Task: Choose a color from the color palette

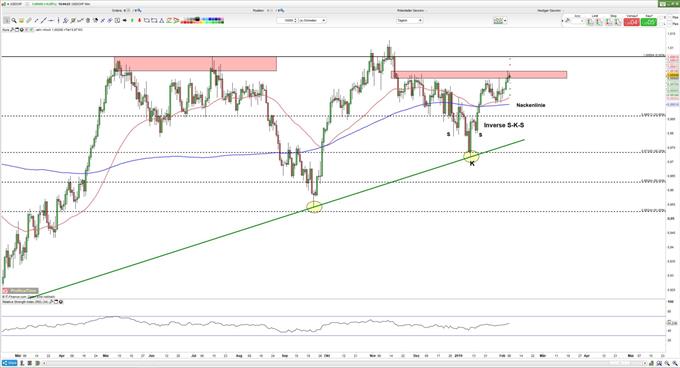Action: point(203,20)
